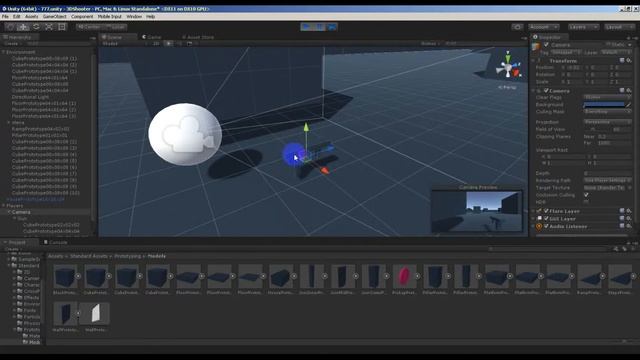Open the Rendering Path dropdown

pos(607,180)
